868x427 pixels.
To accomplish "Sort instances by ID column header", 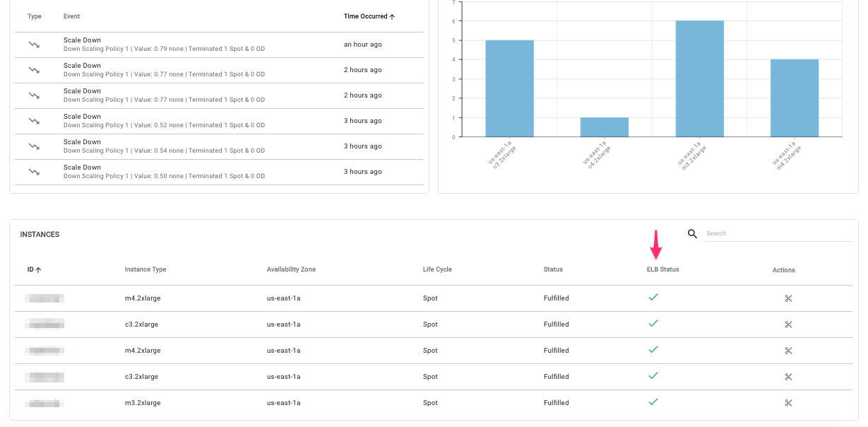I will click(34, 269).
